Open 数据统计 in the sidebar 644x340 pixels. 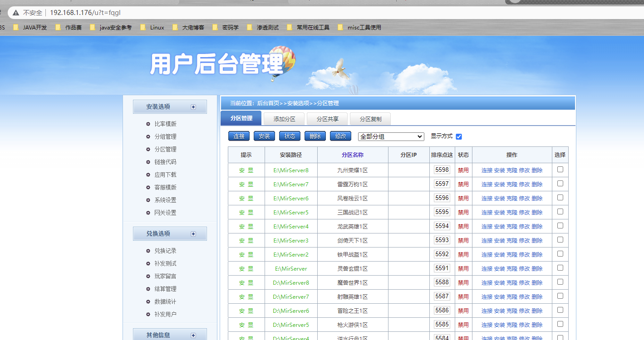tap(165, 301)
